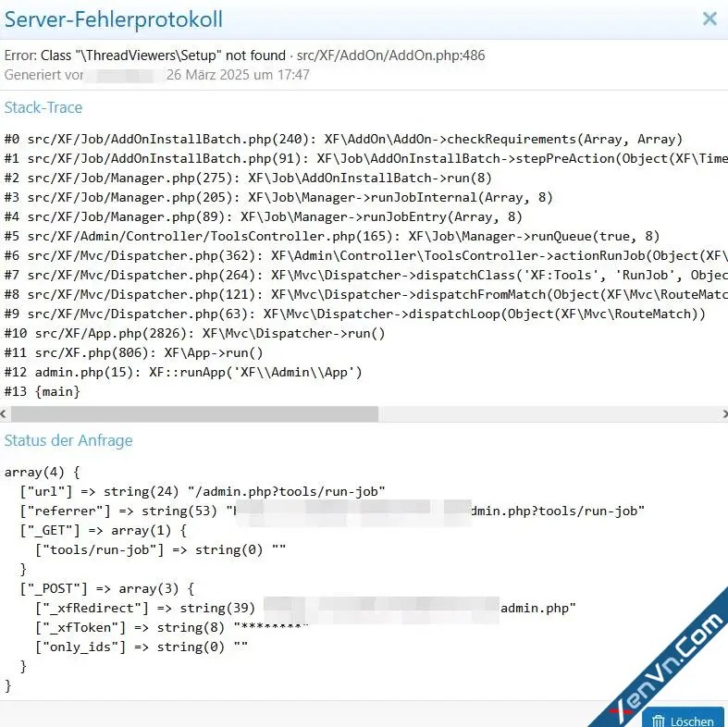This screenshot has height=727, width=728.
Task: Click the Server-Fehlerprotokoll title
Action: (114, 20)
